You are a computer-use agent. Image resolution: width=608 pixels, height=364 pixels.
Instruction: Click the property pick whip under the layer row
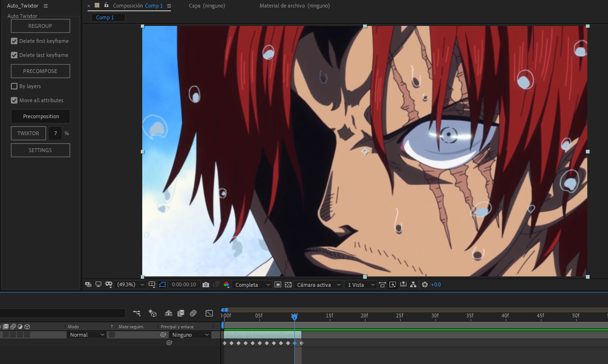(x=169, y=343)
